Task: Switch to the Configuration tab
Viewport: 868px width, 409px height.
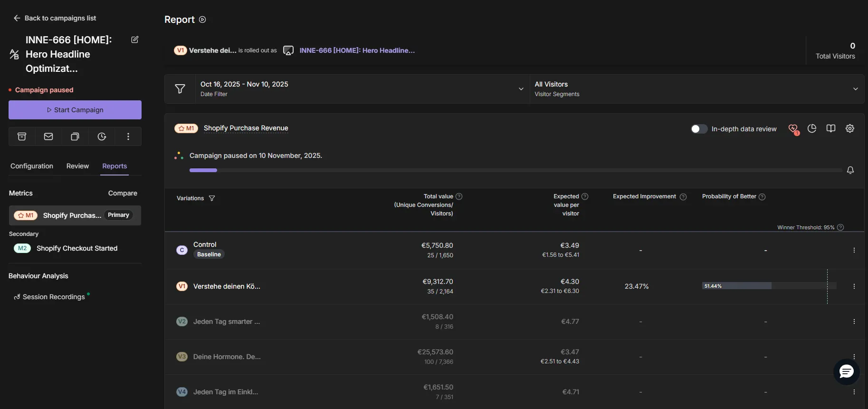Action: pos(32,166)
